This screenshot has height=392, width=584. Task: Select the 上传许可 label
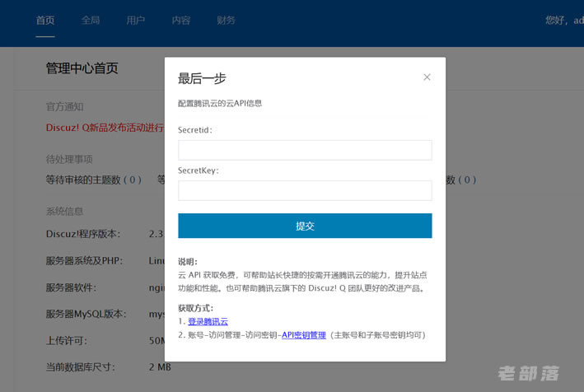tap(66, 341)
